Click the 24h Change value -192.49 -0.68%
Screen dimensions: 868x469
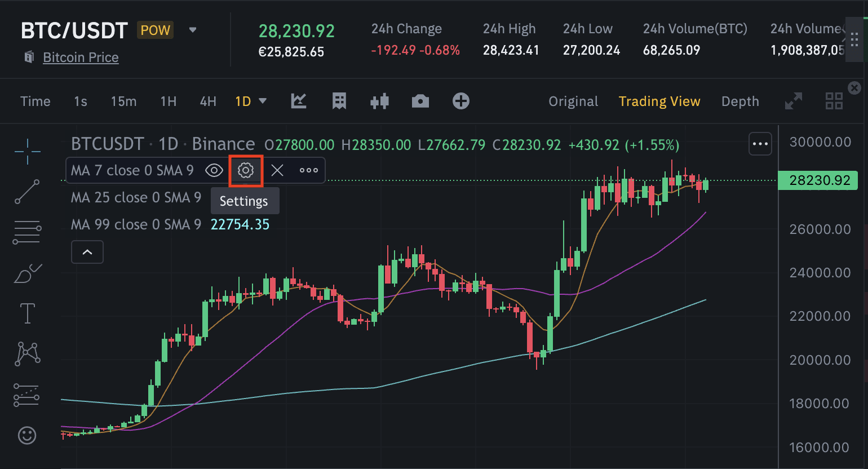click(x=415, y=50)
